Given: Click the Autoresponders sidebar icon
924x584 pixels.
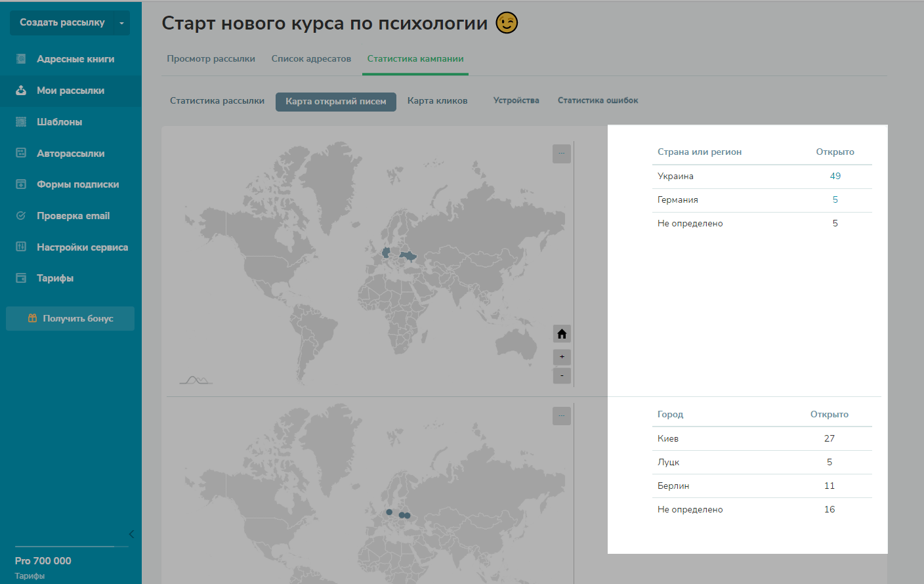Looking at the screenshot, I should click(x=21, y=153).
